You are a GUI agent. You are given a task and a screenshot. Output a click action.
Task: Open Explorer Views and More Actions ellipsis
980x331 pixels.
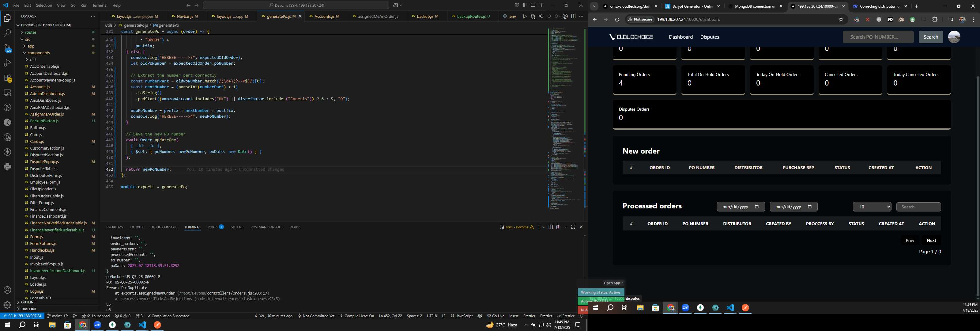pos(93,16)
